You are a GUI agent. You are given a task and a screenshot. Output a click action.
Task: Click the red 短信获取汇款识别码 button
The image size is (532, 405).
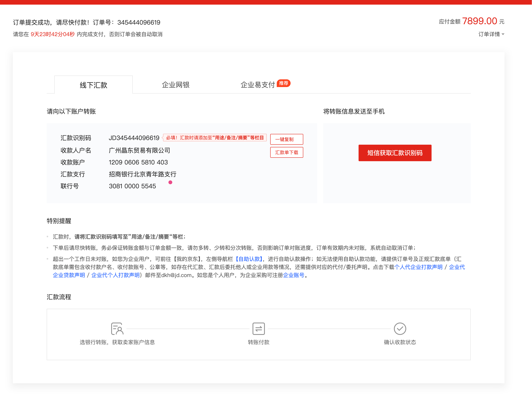(395, 153)
